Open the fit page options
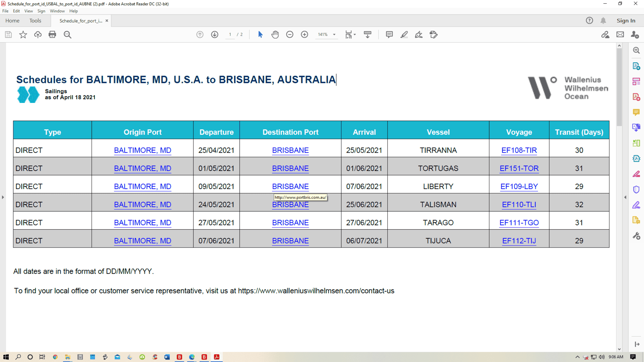Screen dimensions: 644x362 [x=350, y=35]
